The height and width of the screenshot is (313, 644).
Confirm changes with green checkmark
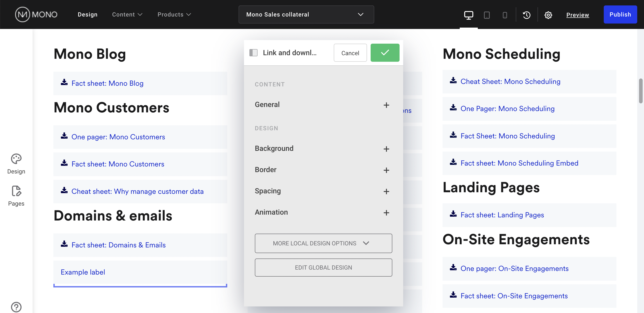click(385, 53)
